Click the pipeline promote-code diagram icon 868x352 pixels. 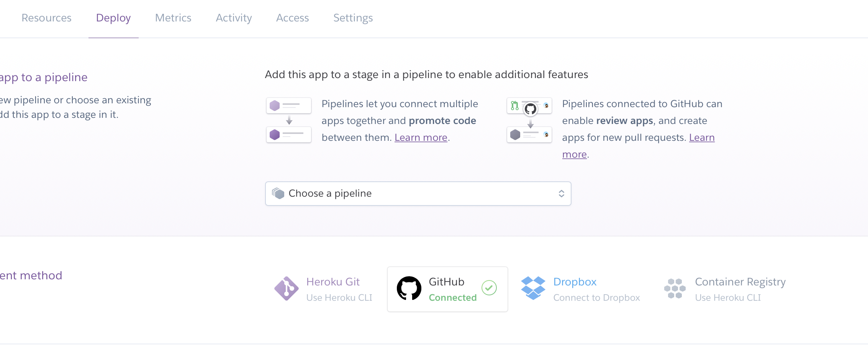(289, 120)
